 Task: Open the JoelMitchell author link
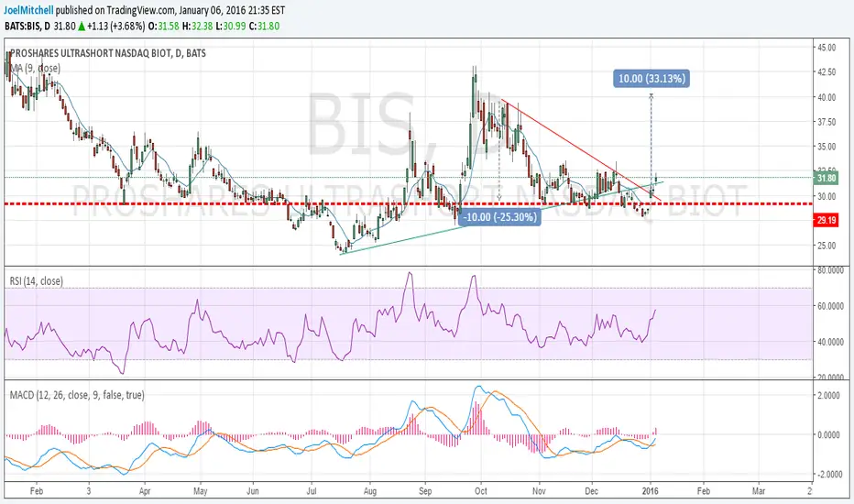28,10
